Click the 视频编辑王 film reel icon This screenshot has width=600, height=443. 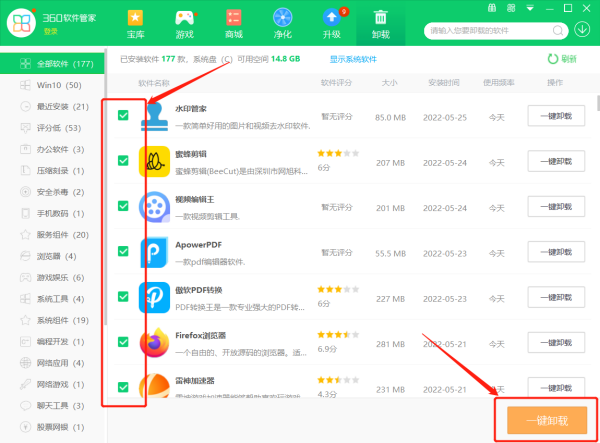[x=154, y=207]
